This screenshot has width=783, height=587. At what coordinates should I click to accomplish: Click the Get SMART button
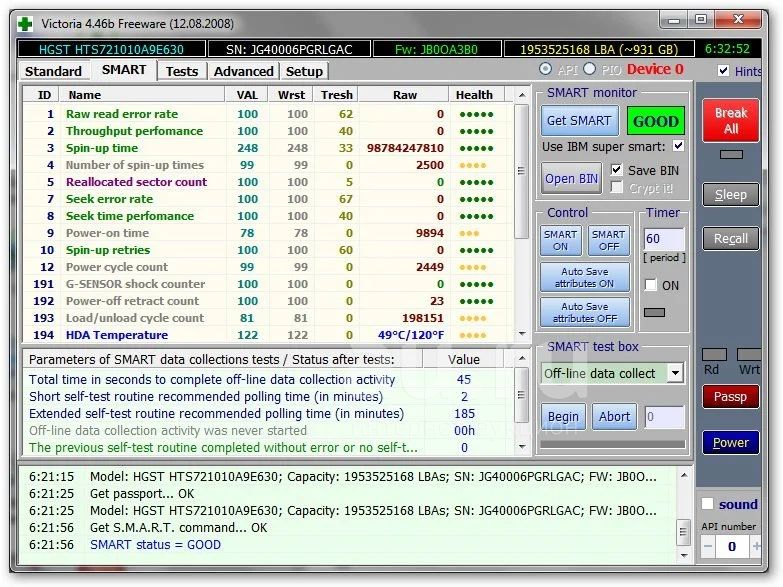(578, 121)
